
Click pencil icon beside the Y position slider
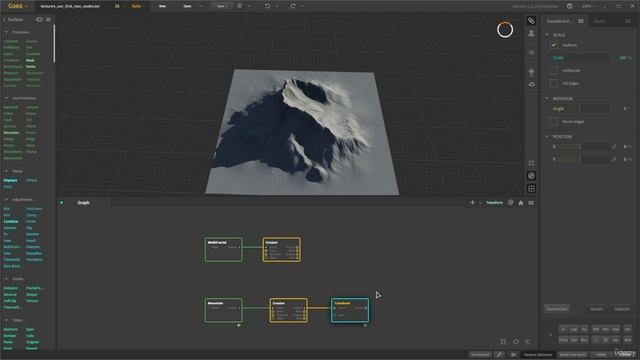click(x=614, y=159)
